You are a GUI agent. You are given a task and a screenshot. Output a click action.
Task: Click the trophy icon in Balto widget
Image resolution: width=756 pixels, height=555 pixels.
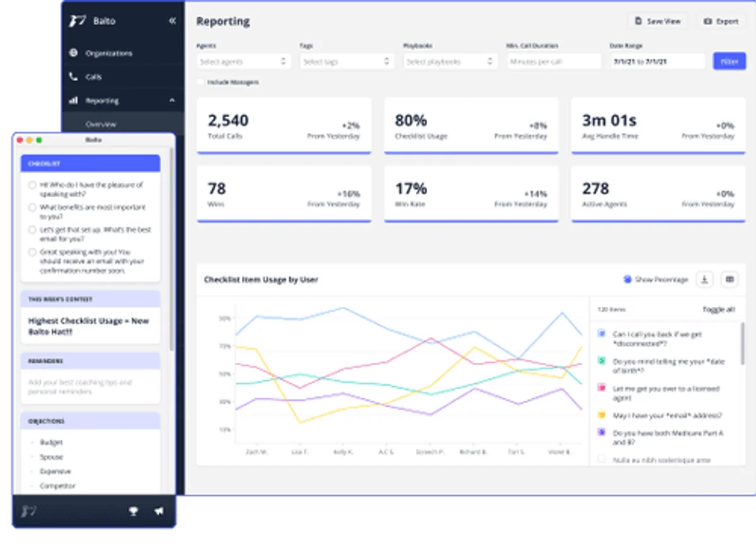[x=134, y=512]
